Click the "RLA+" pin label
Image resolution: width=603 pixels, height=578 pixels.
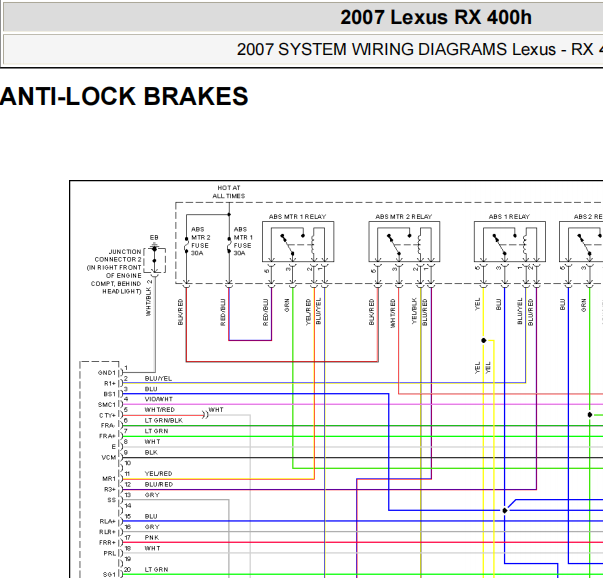point(108,522)
